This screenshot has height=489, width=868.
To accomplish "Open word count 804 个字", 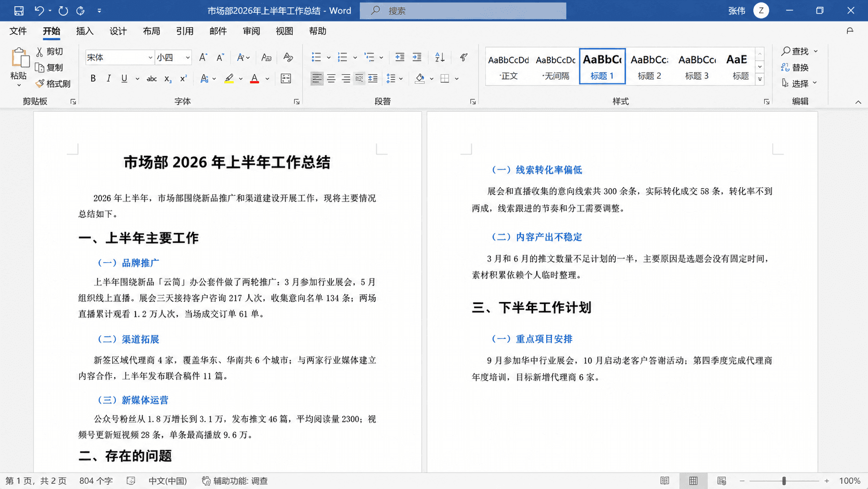I will 96,481.
